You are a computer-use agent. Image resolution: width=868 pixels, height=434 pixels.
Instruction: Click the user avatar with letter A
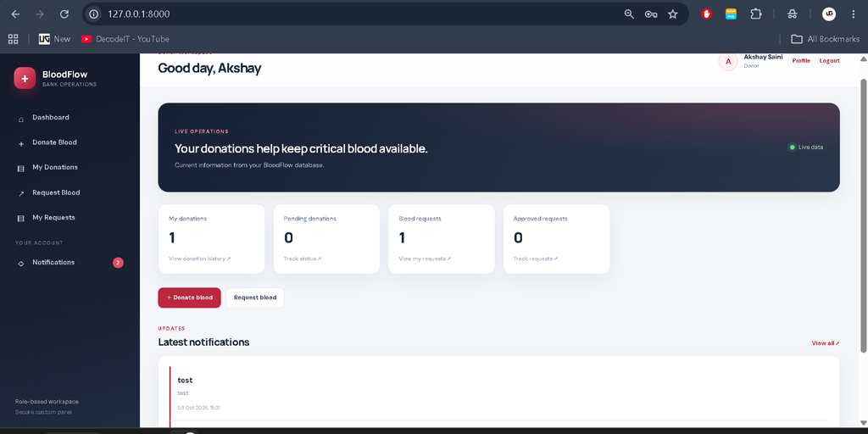point(728,61)
